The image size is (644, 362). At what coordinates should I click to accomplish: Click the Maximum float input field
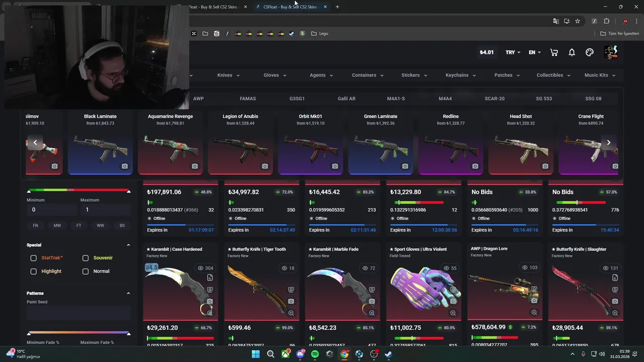tap(106, 210)
